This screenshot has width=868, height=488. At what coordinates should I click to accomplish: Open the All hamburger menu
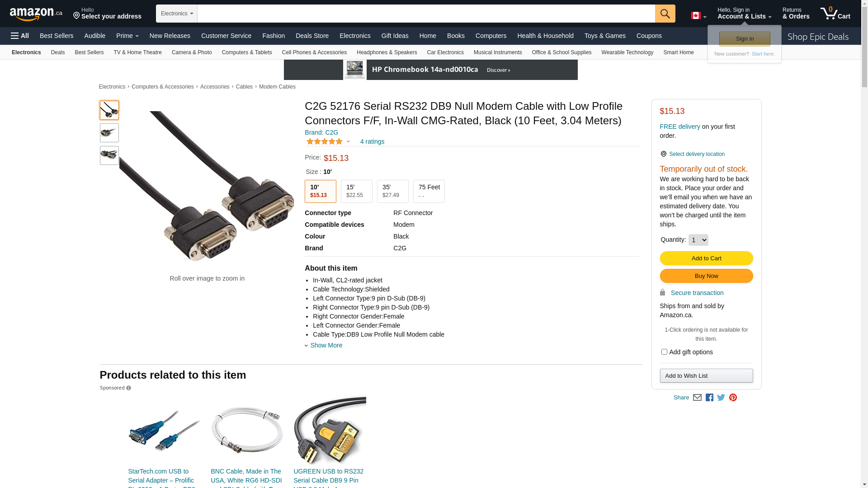[20, 36]
